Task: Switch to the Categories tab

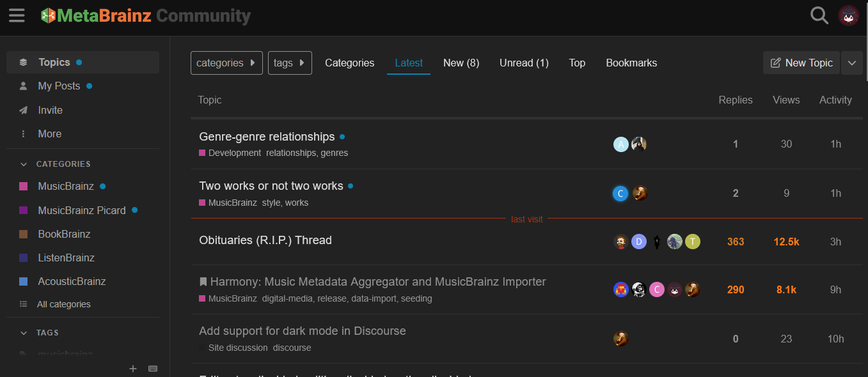Action: pyautogui.click(x=350, y=63)
